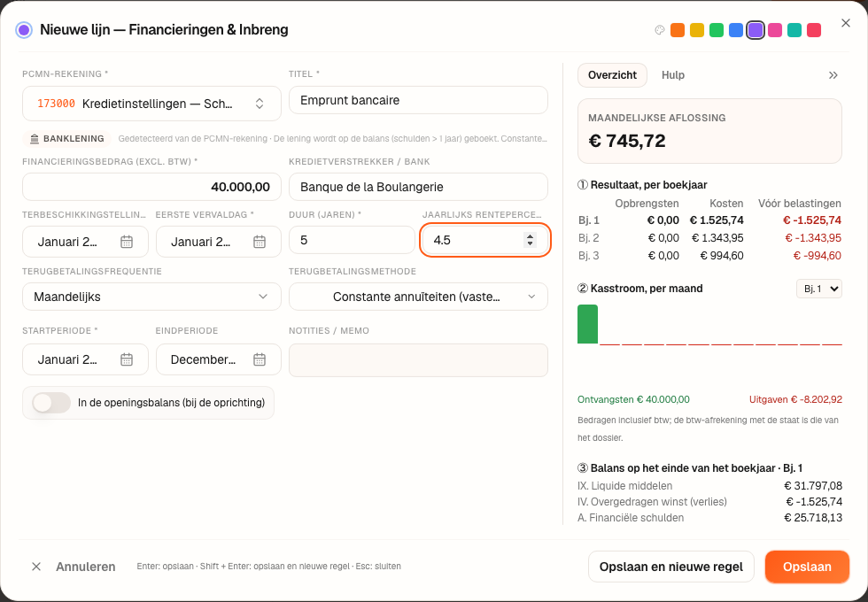Edit the Titel field Emprunt bancaire

tap(418, 100)
